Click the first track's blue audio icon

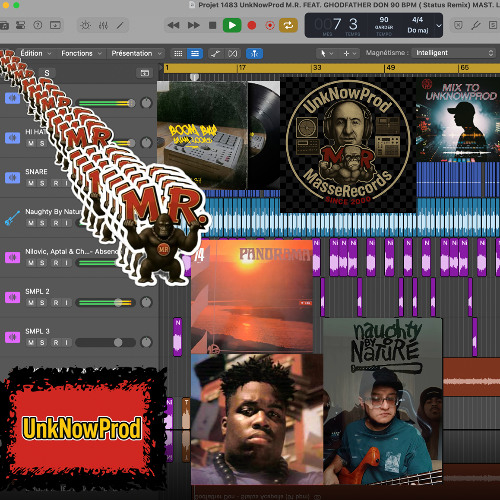[x=12, y=98]
